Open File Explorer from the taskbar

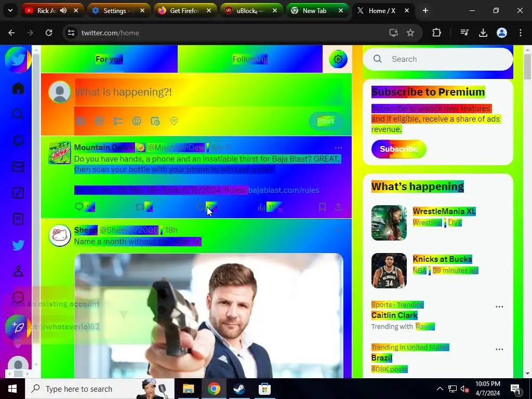pos(188,389)
